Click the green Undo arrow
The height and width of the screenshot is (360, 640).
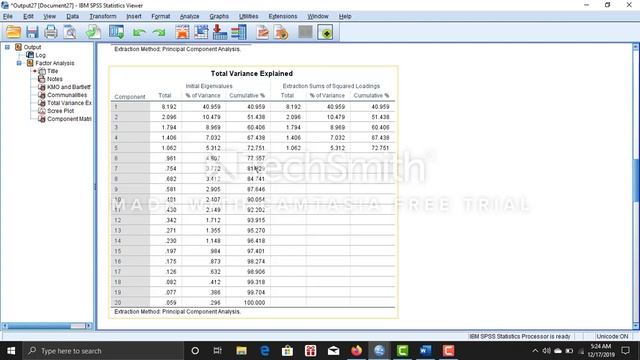[x=139, y=32]
